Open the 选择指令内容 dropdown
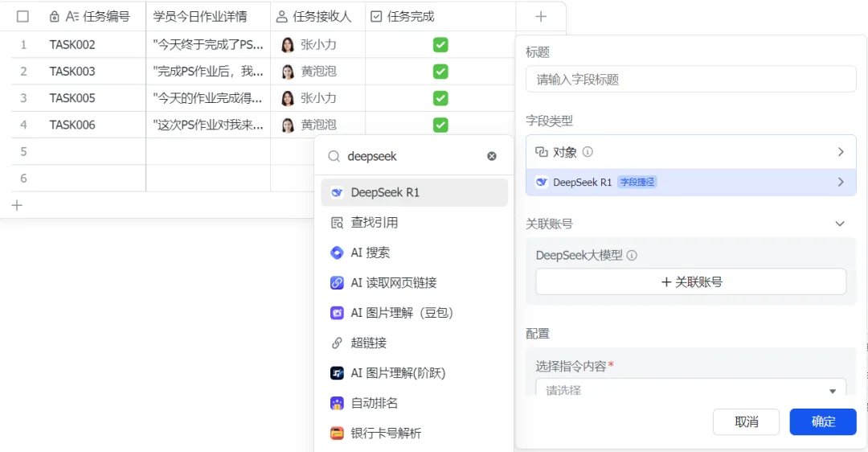 (x=691, y=387)
